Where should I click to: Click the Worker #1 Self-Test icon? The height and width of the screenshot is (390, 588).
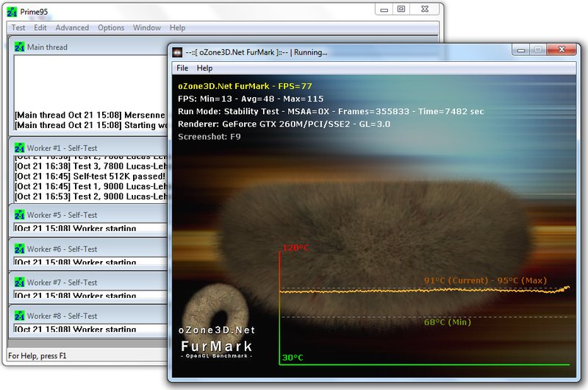pos(20,148)
